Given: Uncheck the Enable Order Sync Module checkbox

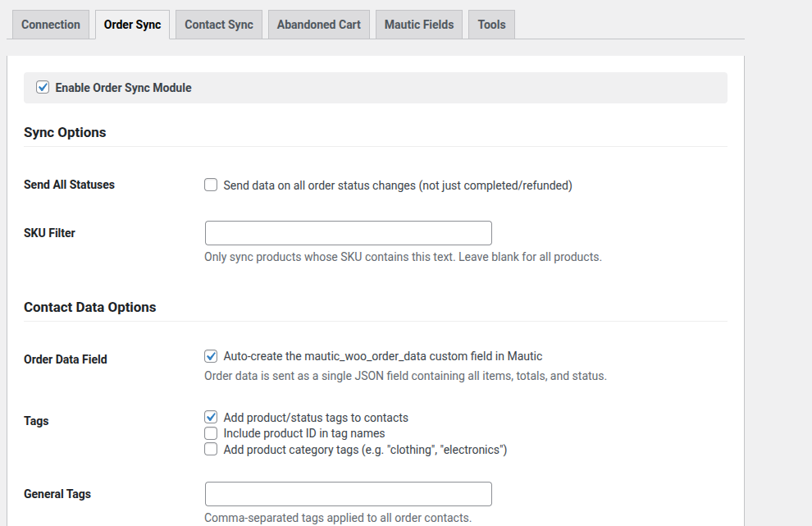Looking at the screenshot, I should coord(43,87).
